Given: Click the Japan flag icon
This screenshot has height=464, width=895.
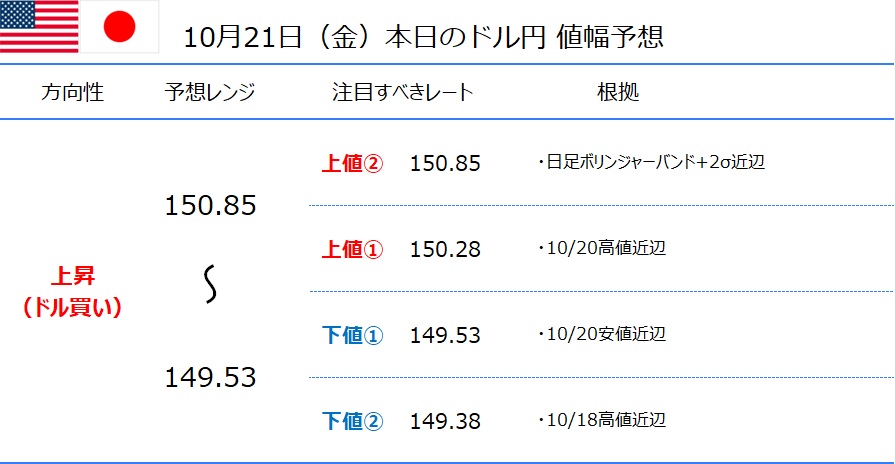Looking at the screenshot, I should coord(120,26).
